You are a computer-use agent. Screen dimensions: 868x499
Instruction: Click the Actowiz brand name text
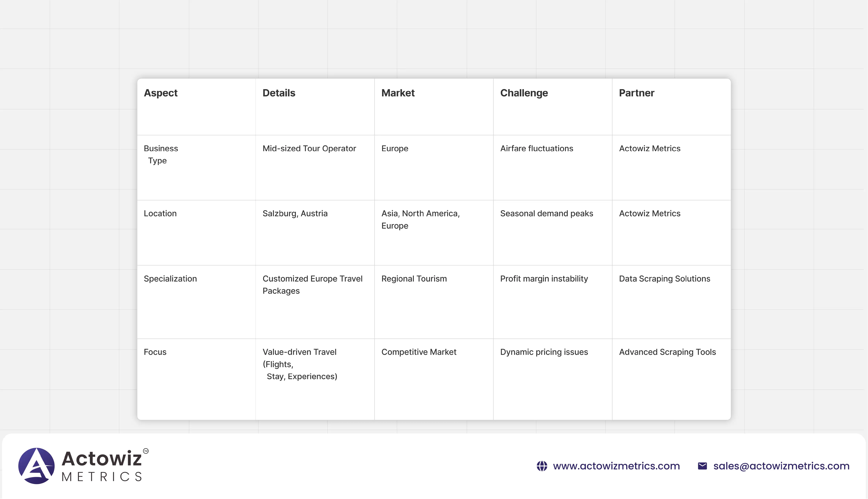102,459
